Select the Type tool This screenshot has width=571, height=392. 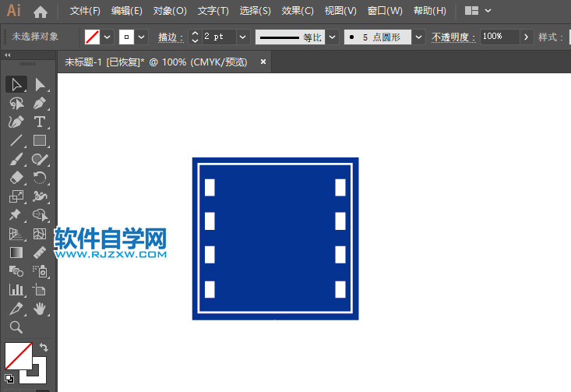click(x=41, y=122)
